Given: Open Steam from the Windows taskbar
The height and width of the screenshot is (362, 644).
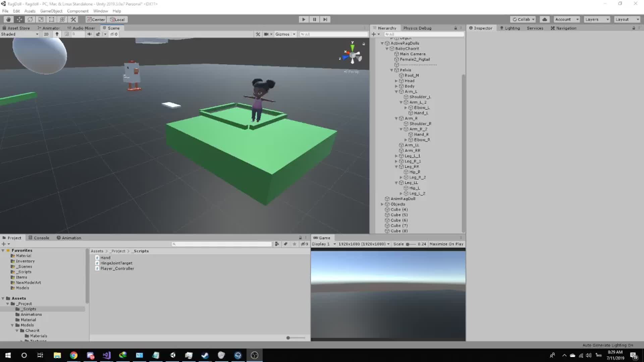Looking at the screenshot, I should 205,355.
